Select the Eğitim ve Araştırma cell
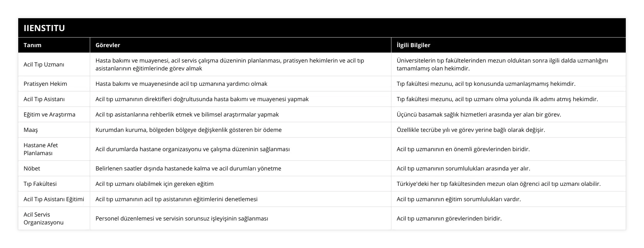 pos(49,114)
